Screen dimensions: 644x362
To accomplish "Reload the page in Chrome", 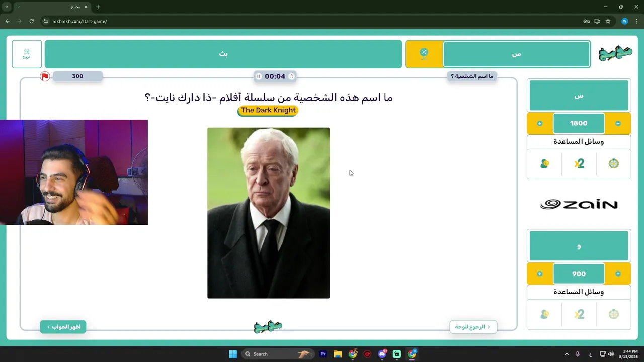I will tap(31, 21).
